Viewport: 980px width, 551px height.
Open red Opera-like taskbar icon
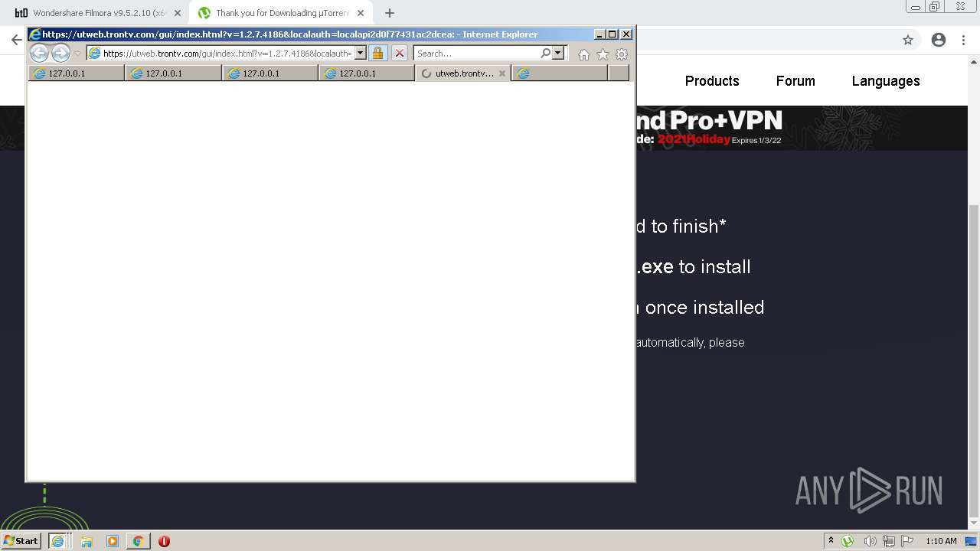(164, 541)
